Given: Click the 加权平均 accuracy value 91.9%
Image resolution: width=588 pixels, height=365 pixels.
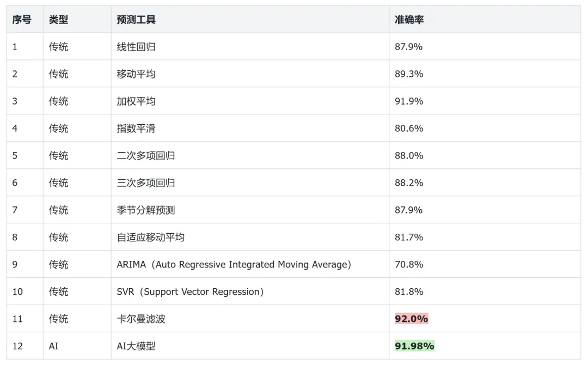Looking at the screenshot, I should coord(409,101).
